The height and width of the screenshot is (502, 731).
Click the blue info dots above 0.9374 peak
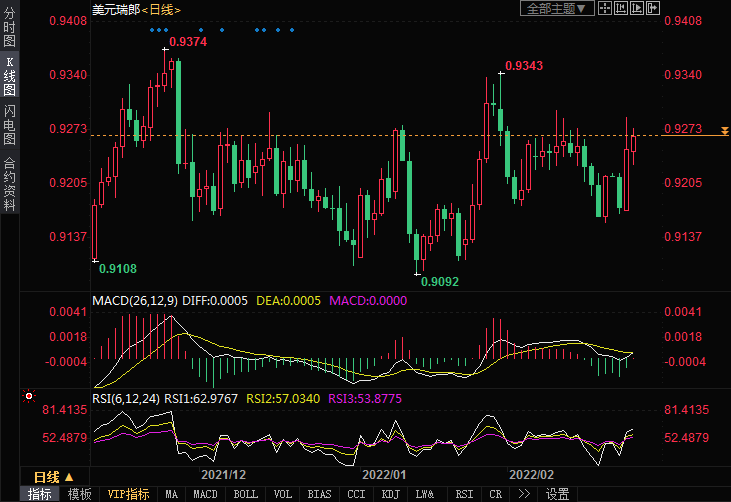pyautogui.click(x=159, y=30)
